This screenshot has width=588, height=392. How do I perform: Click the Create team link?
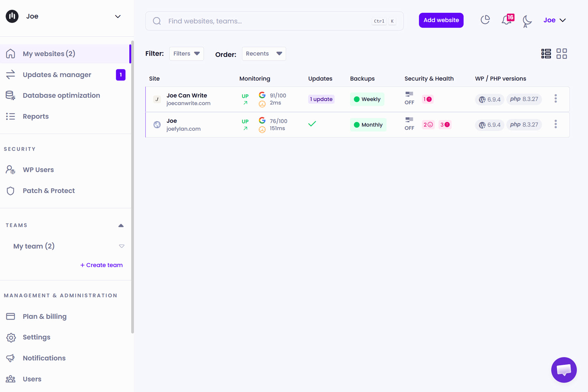coord(101,265)
